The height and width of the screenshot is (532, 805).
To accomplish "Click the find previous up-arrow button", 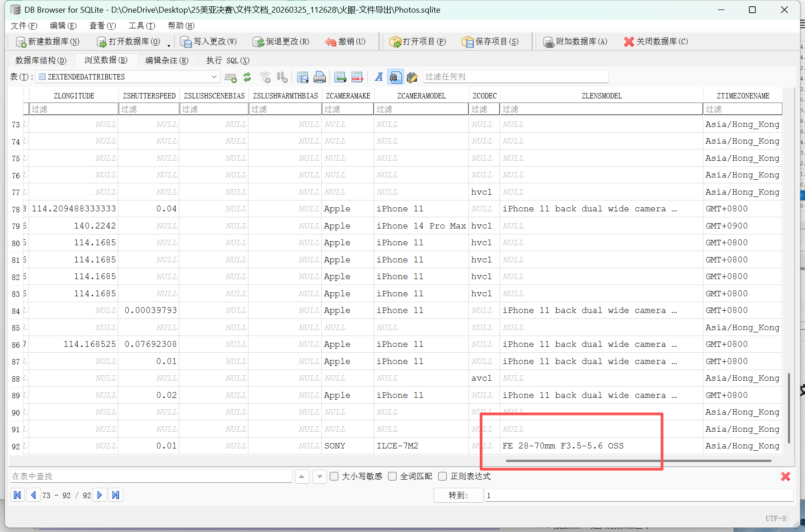I will click(302, 476).
